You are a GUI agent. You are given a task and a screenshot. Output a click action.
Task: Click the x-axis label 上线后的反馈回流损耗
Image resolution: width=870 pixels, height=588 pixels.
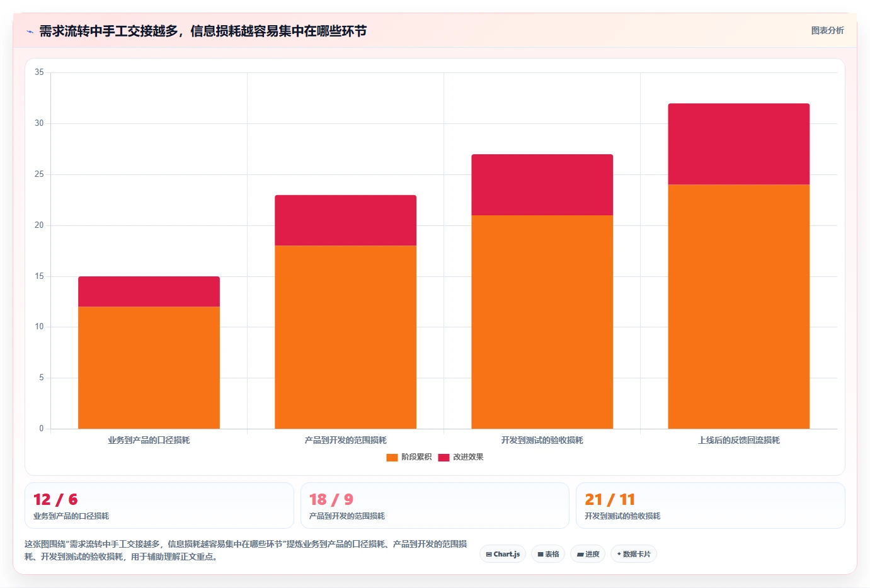738,440
